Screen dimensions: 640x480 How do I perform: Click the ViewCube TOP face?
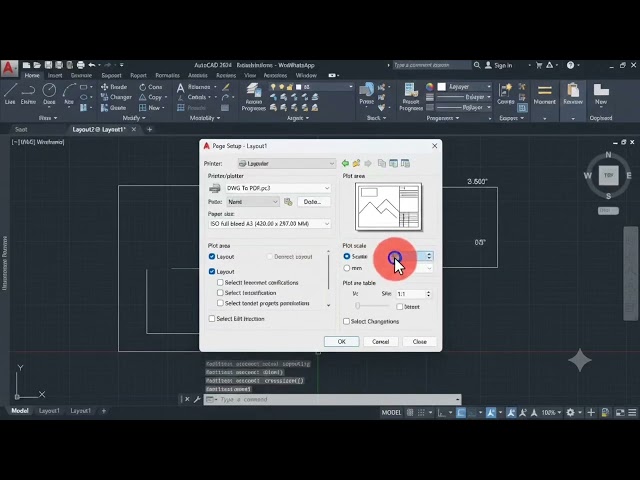coord(608,175)
